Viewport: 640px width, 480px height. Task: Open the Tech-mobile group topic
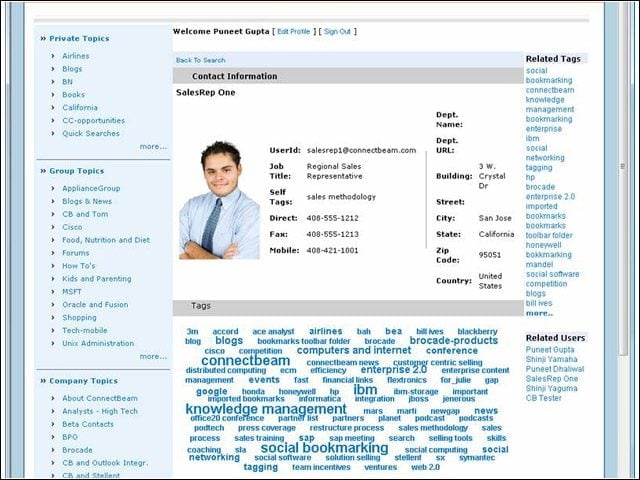click(85, 331)
